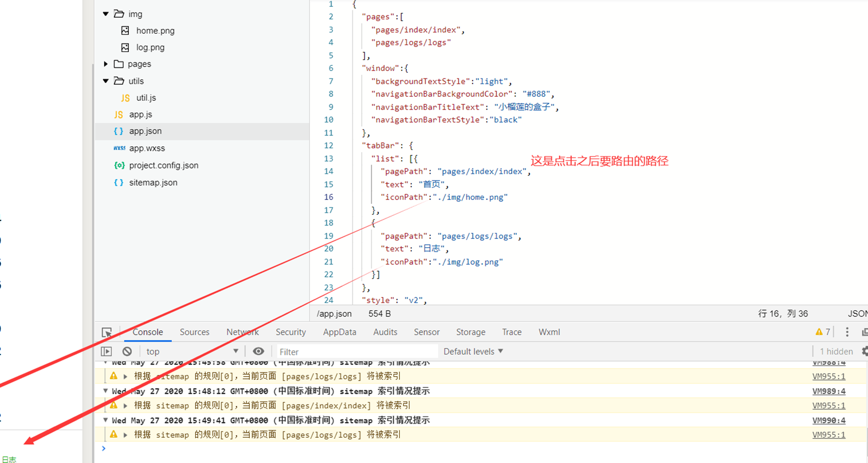Open project.config.json file
Screen dimensions: 868x463
164,166
